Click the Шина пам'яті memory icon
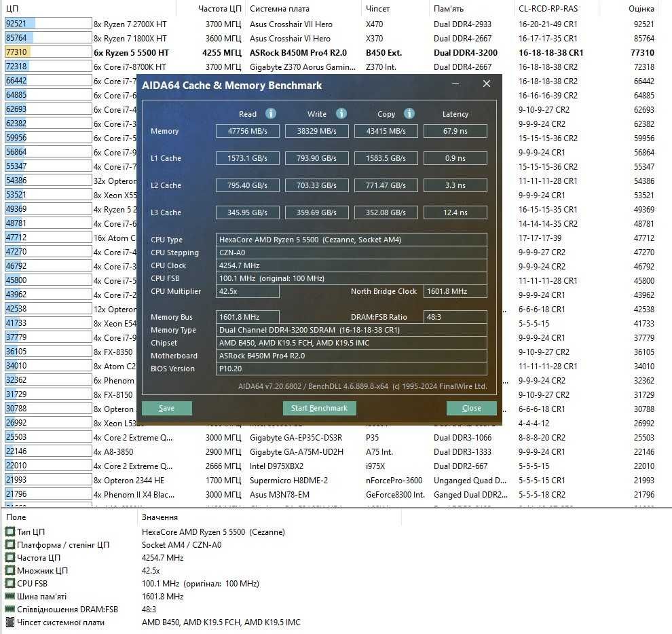 10,596
